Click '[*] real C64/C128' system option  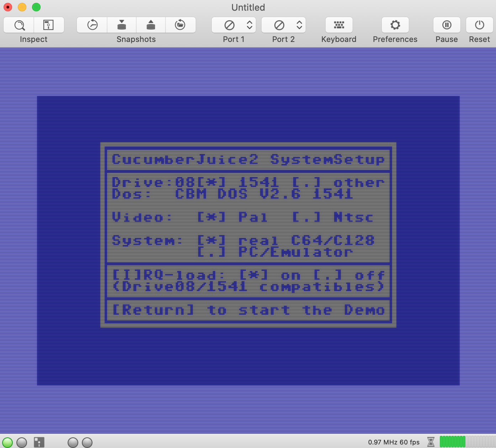286,240
